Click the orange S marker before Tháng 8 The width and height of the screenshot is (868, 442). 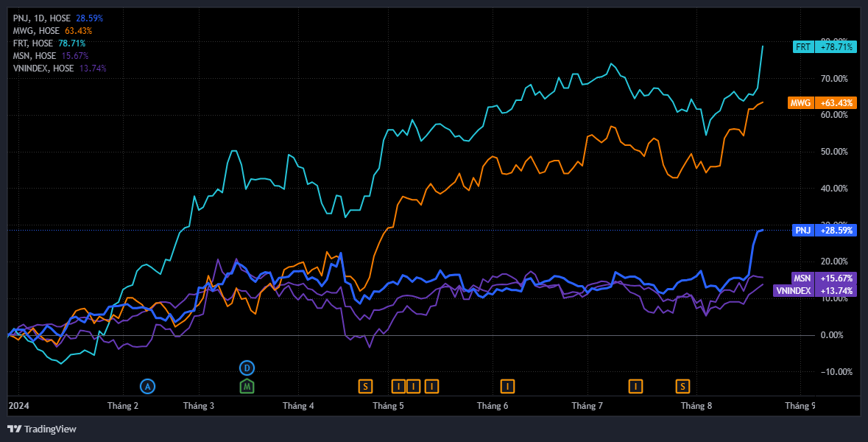point(682,386)
